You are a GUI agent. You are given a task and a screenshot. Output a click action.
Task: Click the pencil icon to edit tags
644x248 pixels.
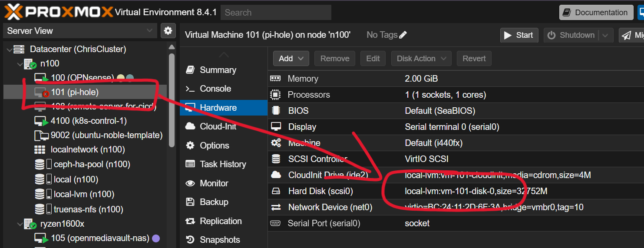click(x=403, y=35)
